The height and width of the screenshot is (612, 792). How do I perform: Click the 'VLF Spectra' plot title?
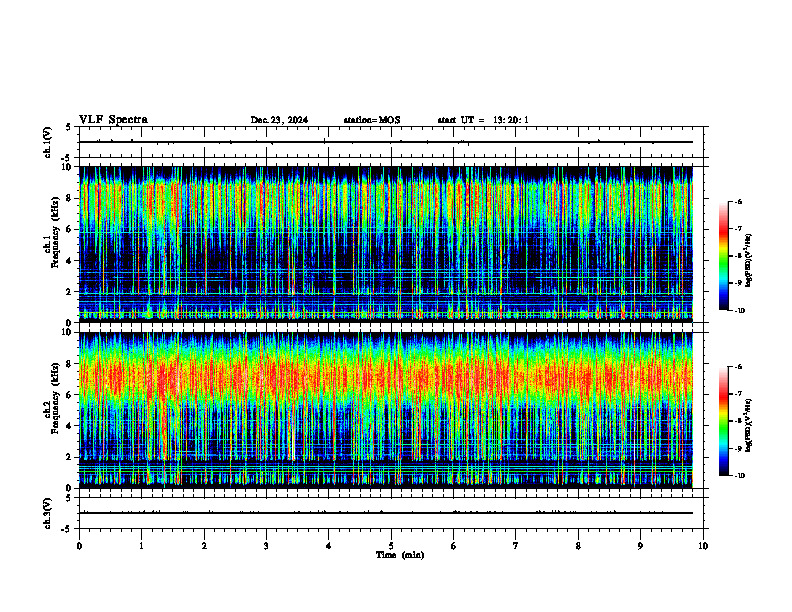[114, 120]
